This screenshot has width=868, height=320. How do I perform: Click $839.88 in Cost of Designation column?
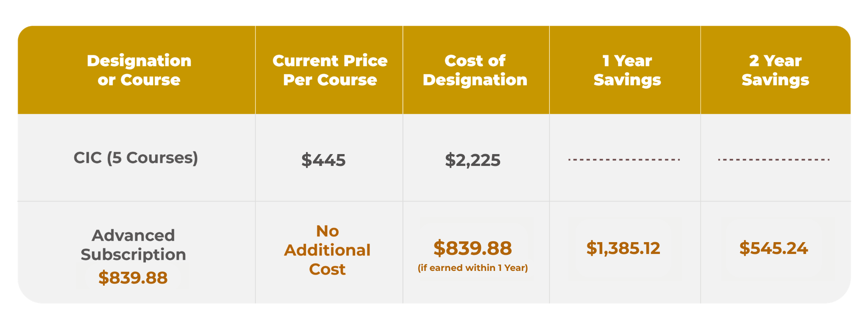[x=473, y=248]
